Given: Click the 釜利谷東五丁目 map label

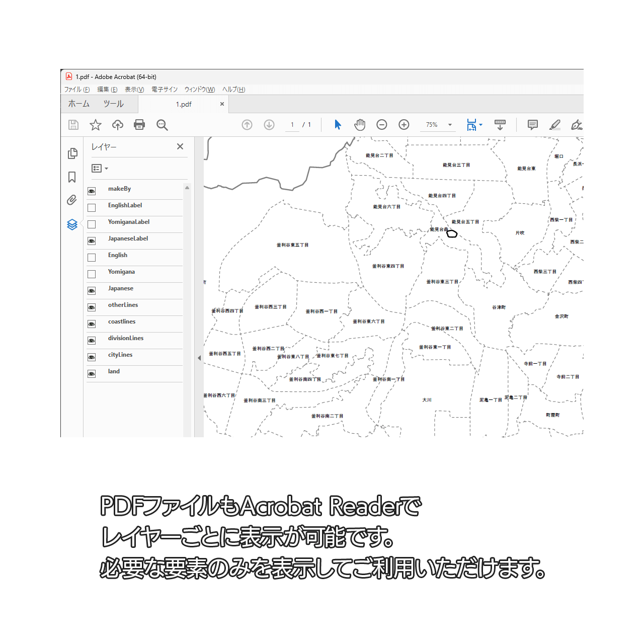Looking at the screenshot, I should (292, 245).
